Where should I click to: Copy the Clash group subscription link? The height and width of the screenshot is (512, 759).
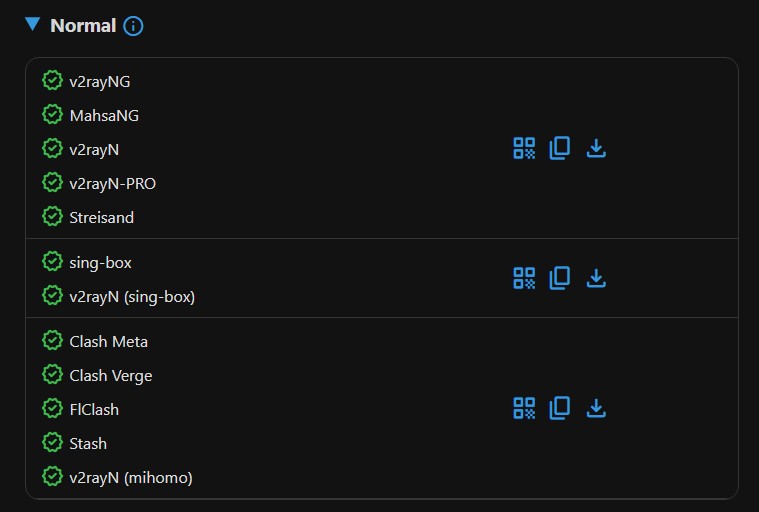560,408
